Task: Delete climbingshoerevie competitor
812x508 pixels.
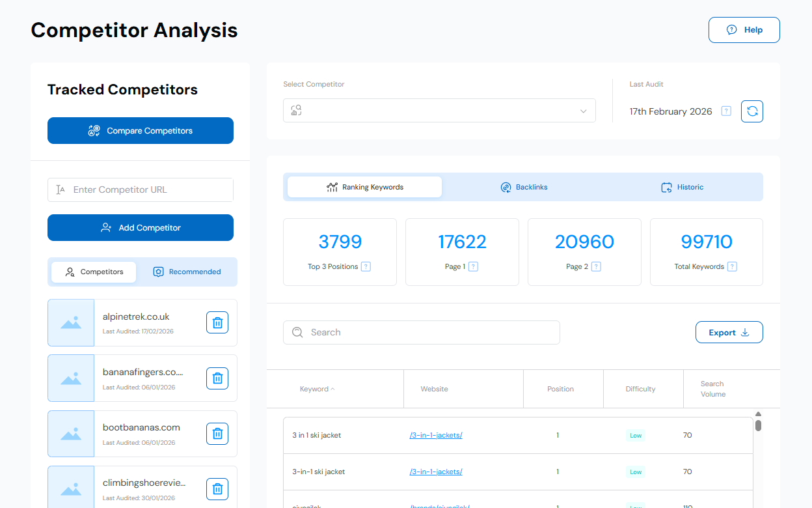Action: pyautogui.click(x=217, y=488)
